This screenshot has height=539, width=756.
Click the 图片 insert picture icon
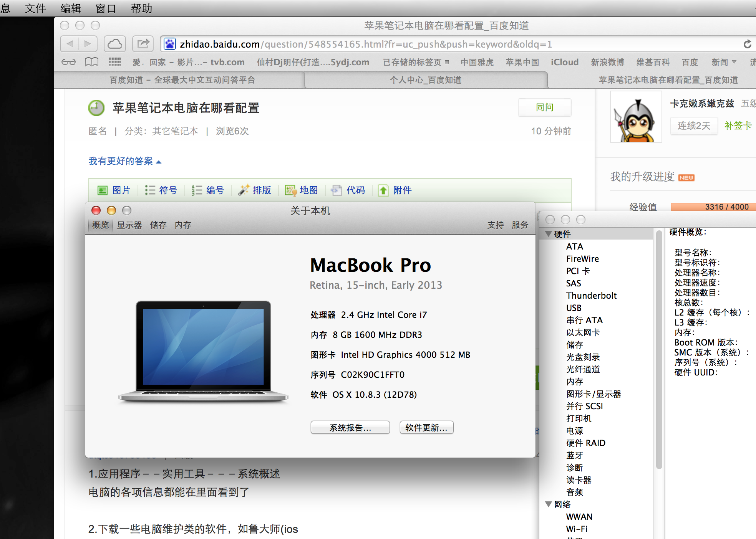point(103,190)
